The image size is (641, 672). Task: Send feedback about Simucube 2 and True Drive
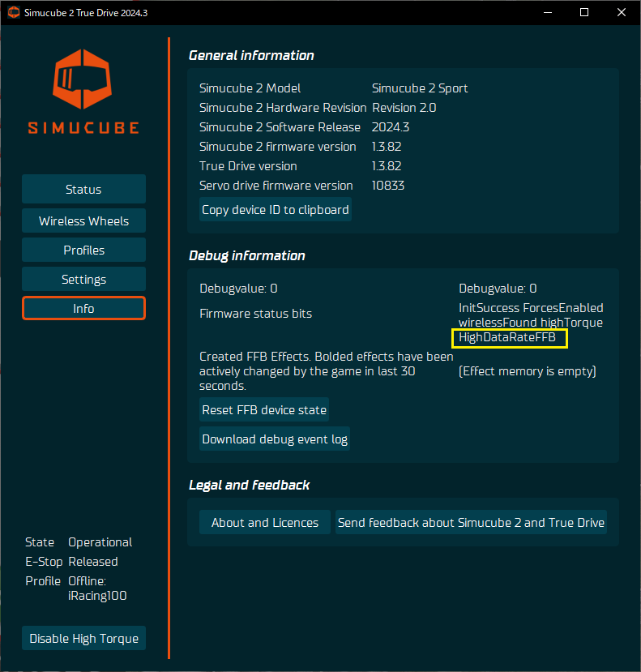click(471, 522)
